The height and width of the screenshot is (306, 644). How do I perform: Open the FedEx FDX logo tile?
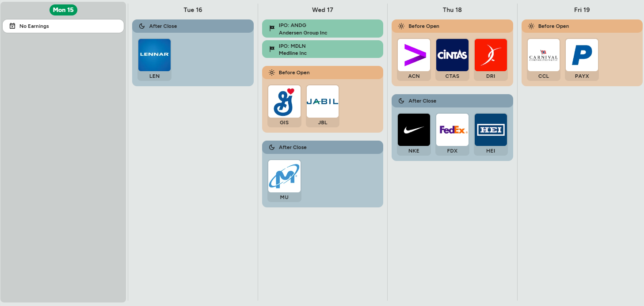tap(452, 130)
